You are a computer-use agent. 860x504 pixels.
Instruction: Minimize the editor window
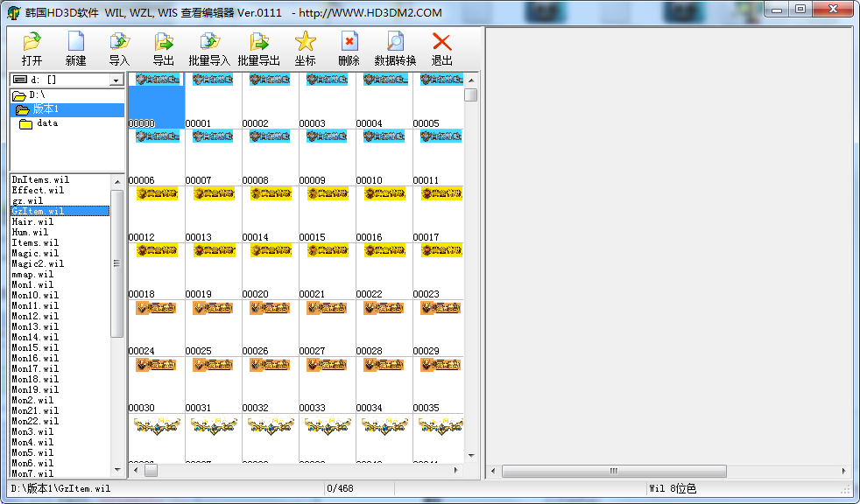(777, 9)
